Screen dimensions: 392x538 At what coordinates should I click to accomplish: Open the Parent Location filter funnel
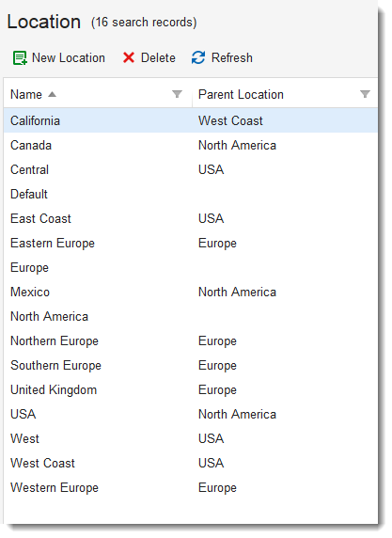click(x=366, y=94)
